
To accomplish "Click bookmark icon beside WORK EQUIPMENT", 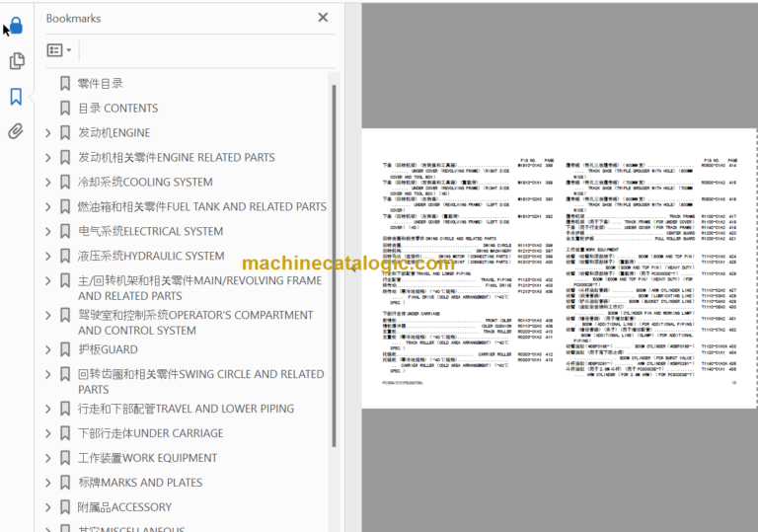I will click(x=65, y=458).
